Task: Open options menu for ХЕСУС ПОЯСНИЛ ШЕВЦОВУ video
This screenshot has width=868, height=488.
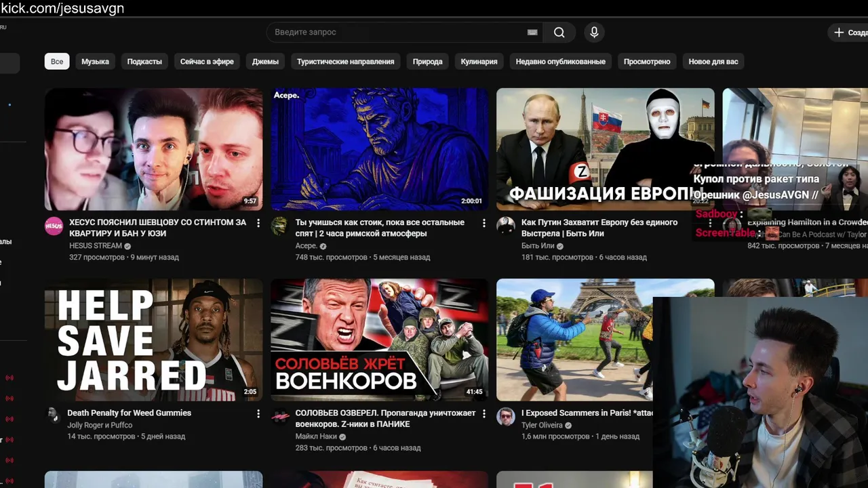Action: coord(258,223)
